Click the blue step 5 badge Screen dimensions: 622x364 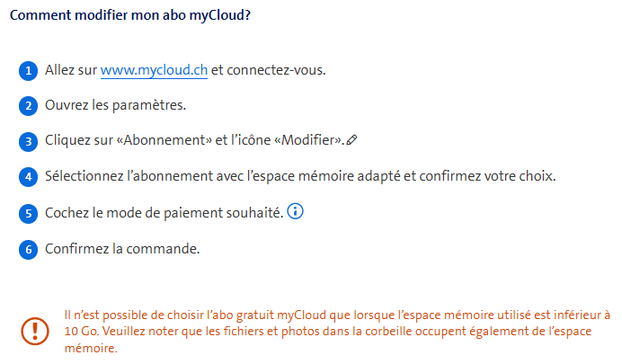pyautogui.click(x=30, y=213)
